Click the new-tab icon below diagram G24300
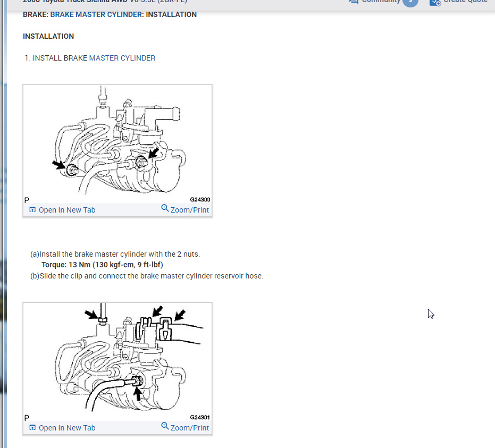 (32, 210)
